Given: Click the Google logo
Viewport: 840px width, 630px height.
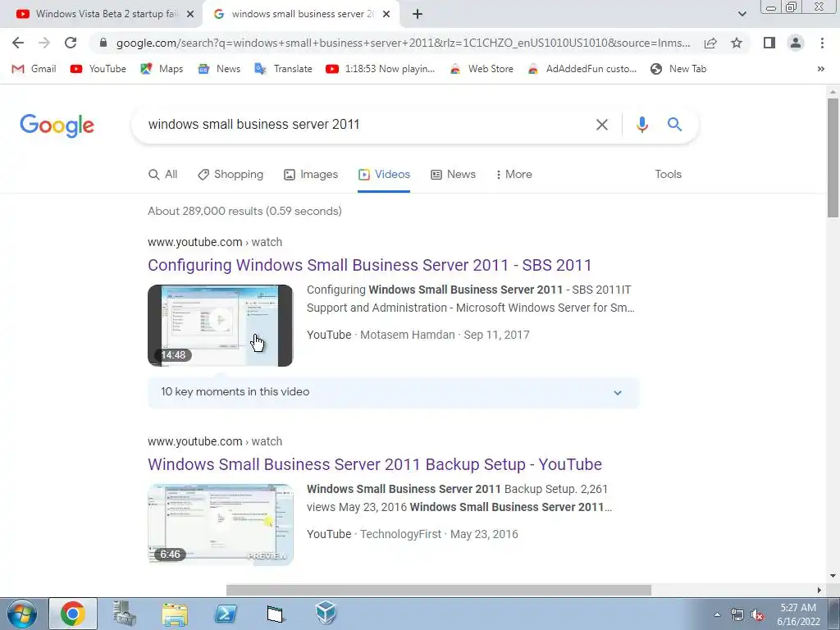Looking at the screenshot, I should tap(57, 126).
